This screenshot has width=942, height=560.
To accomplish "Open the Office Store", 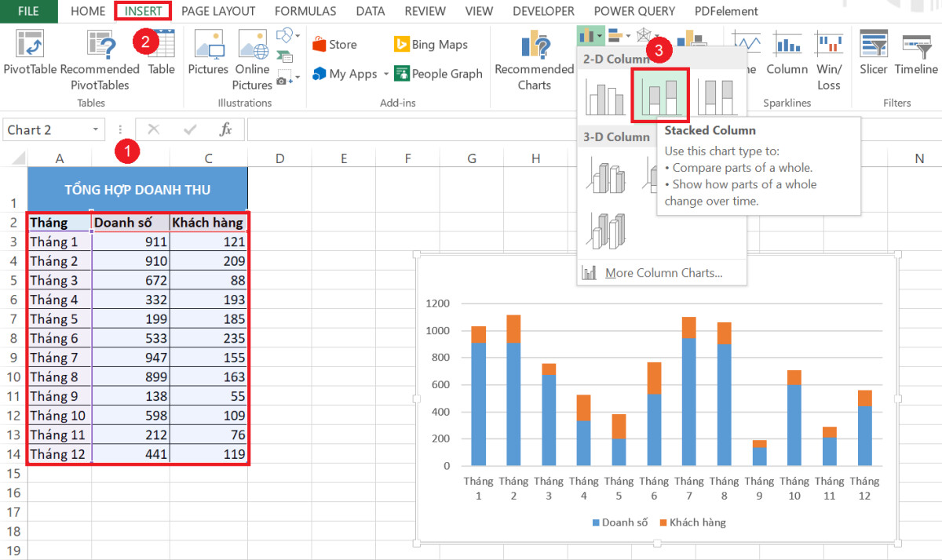I will pyautogui.click(x=338, y=44).
